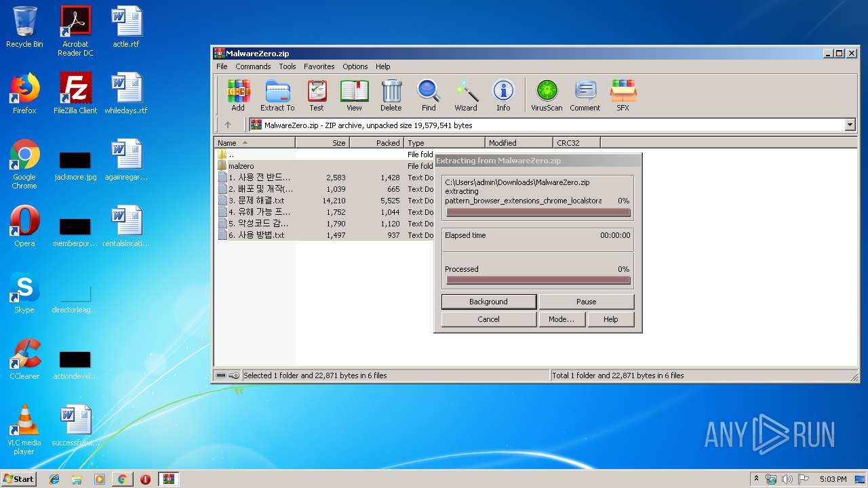
Task: Open the Tools menu
Action: (288, 66)
